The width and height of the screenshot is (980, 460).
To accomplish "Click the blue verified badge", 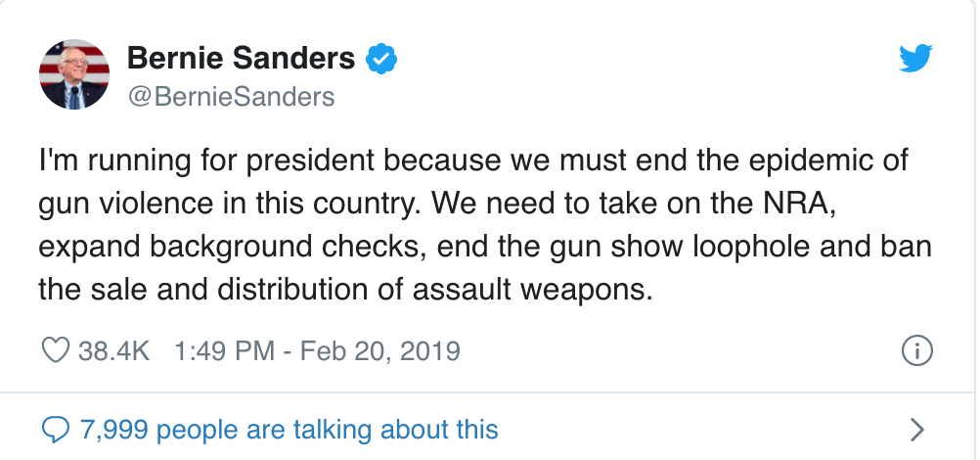I will 380,60.
